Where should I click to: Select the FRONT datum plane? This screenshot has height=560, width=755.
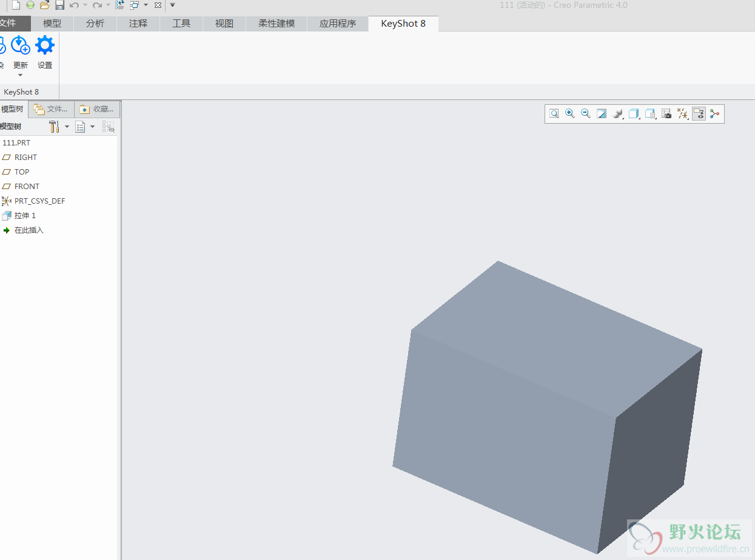(x=27, y=187)
